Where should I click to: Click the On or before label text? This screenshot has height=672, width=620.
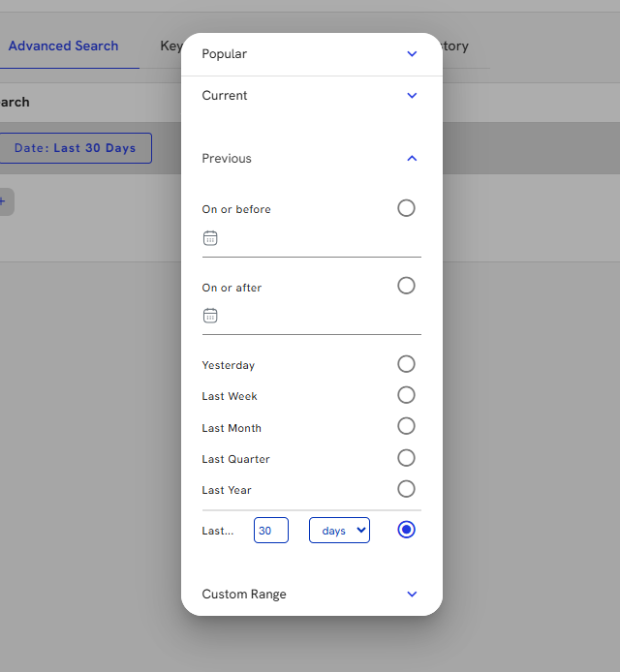(x=236, y=209)
